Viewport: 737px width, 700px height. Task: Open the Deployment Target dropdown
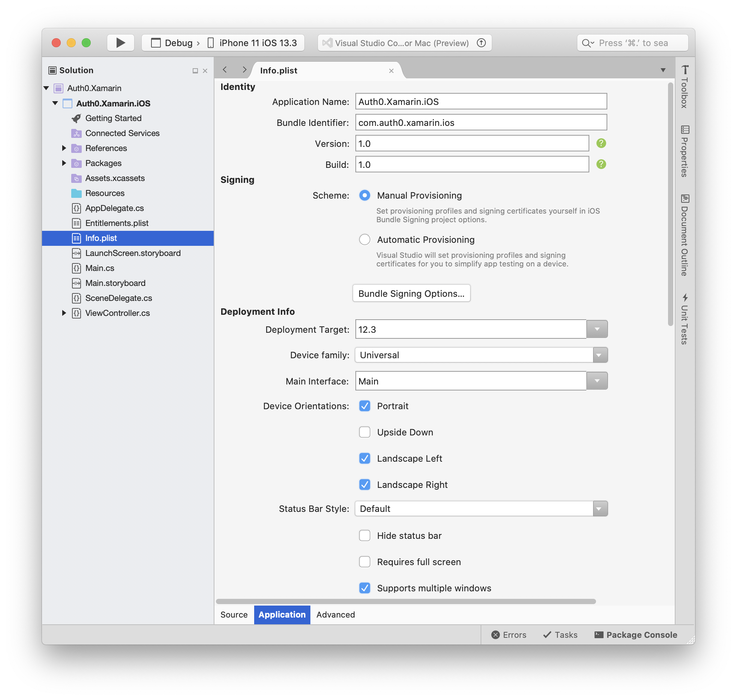(x=597, y=329)
